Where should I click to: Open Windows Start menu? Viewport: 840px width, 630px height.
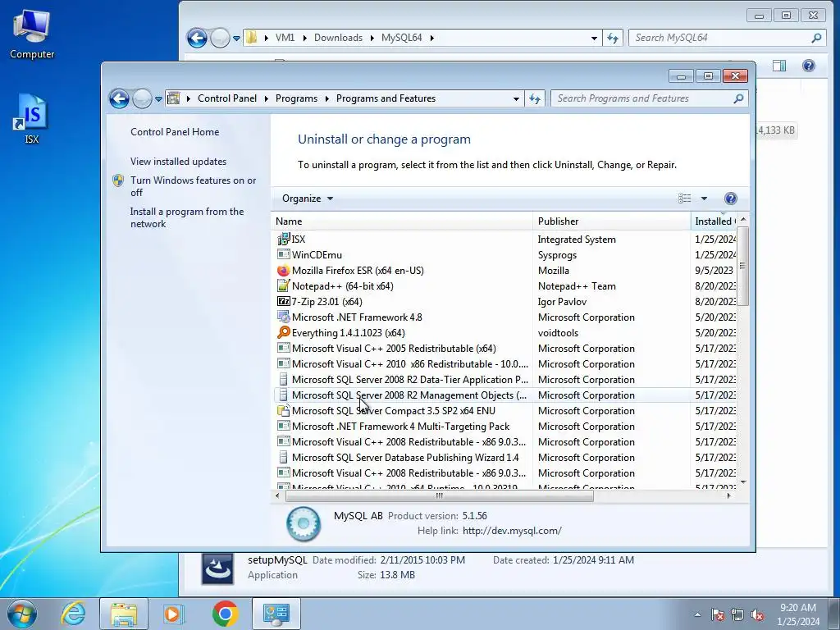tap(21, 614)
